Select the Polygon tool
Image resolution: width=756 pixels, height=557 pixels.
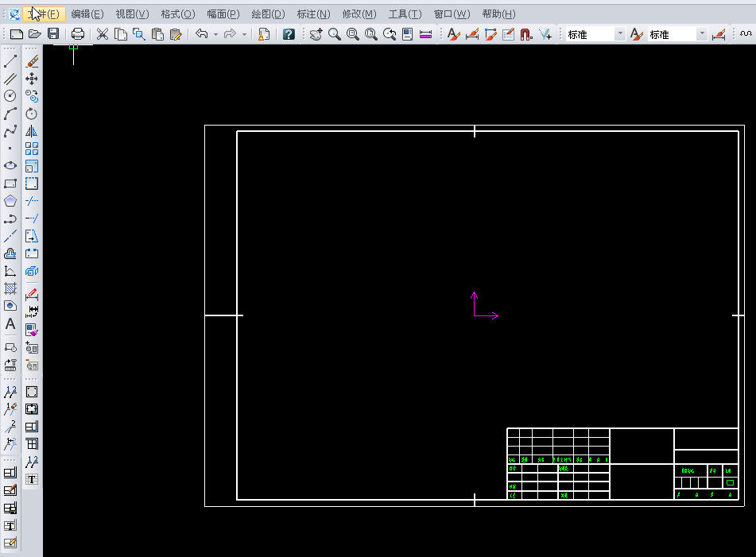tap(10, 201)
